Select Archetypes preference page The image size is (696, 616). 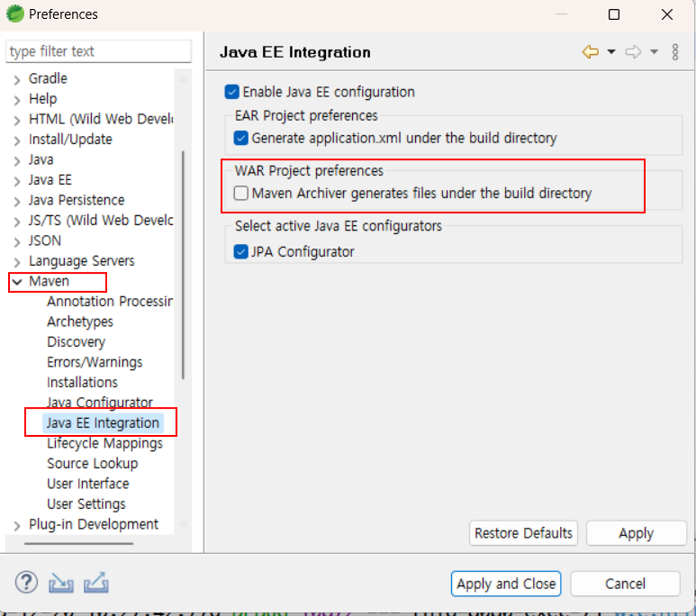click(80, 322)
